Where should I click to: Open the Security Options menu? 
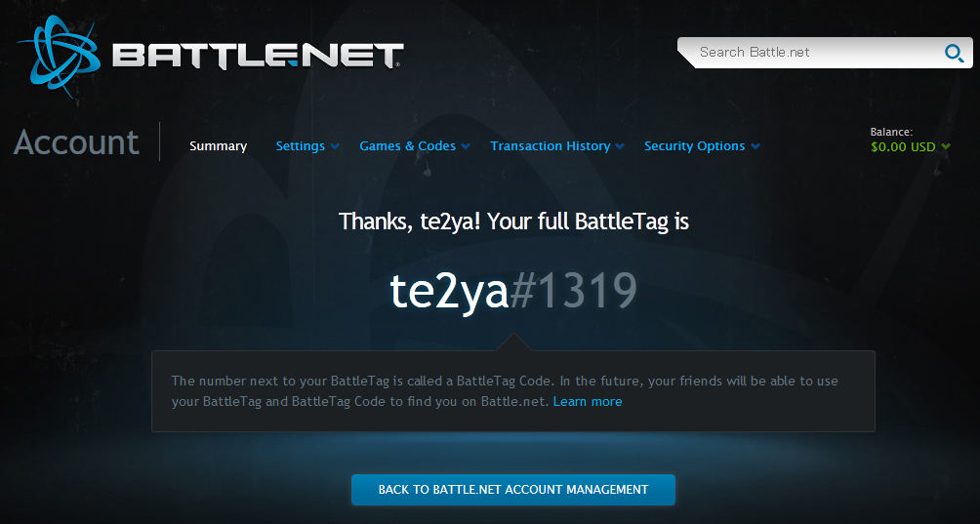point(694,146)
